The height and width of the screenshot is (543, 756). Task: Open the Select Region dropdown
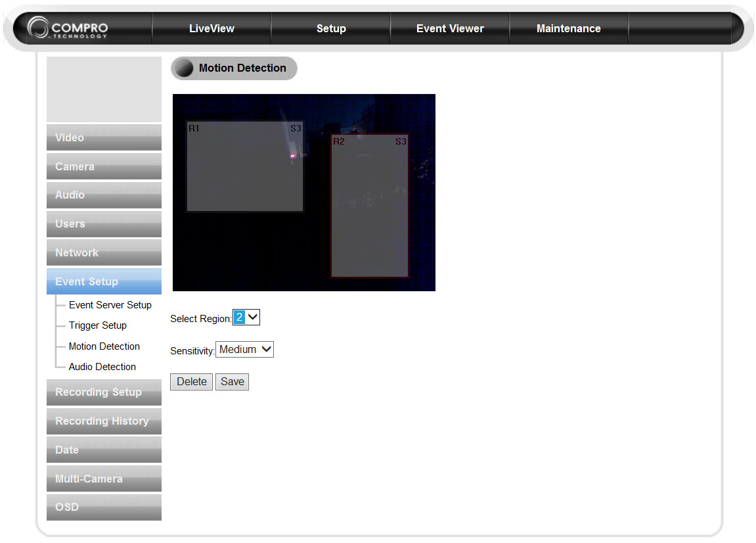(246, 317)
